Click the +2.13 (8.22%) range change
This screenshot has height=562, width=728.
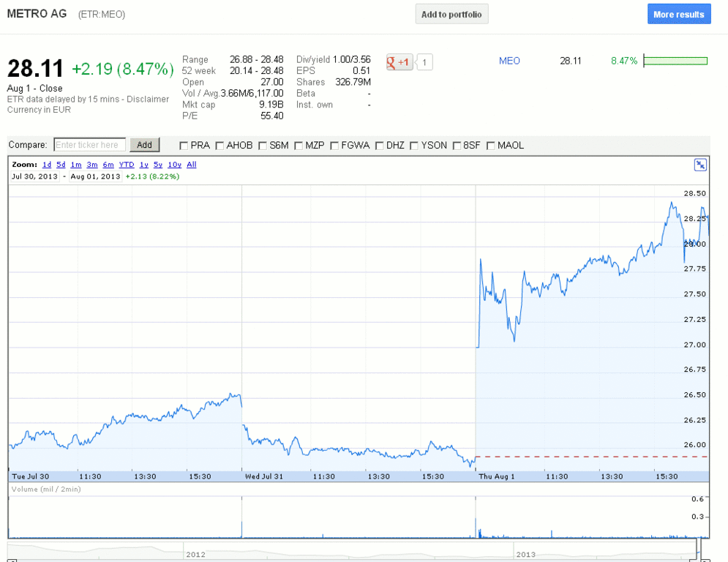point(152,176)
